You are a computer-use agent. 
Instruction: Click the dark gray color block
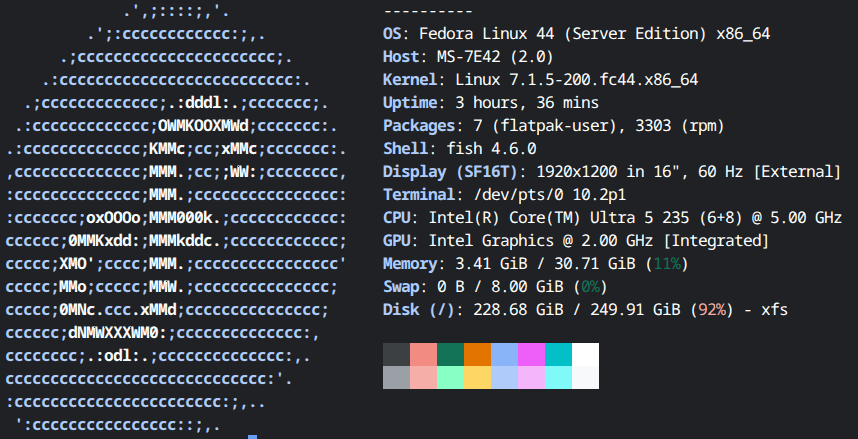point(396,354)
